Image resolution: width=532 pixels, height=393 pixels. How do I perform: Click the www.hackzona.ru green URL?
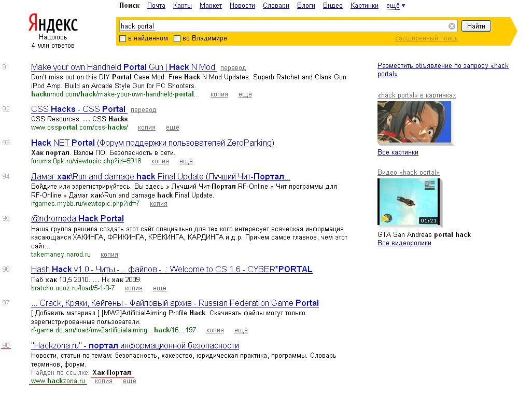[x=58, y=381]
